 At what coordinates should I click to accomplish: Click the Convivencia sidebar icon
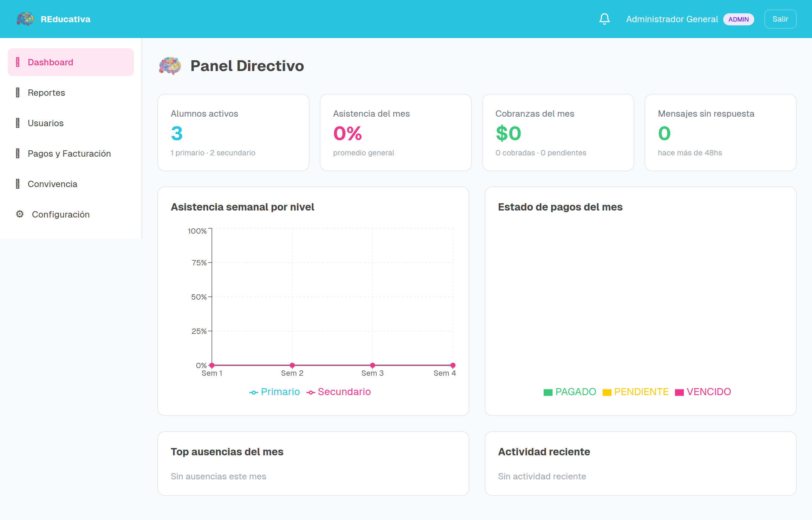[x=17, y=184]
